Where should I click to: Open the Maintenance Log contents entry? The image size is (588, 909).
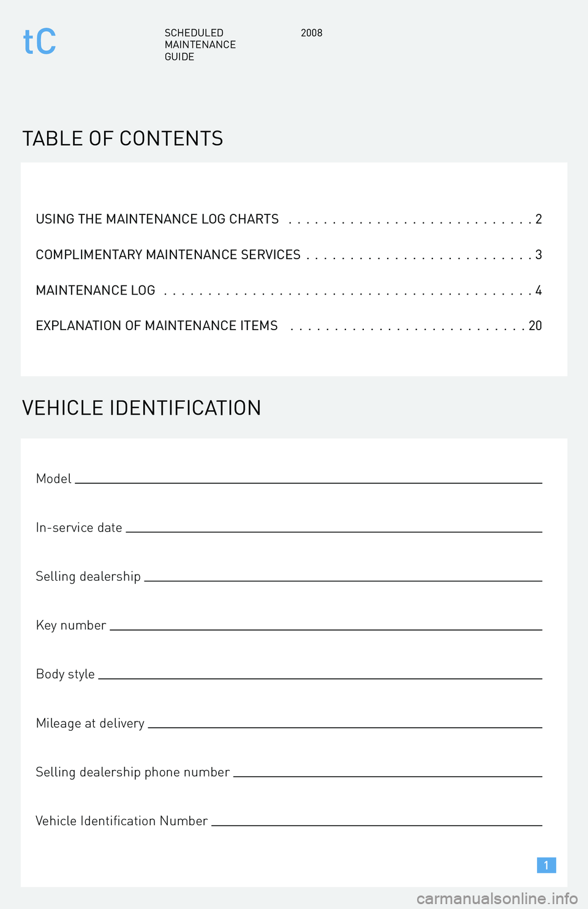point(289,290)
